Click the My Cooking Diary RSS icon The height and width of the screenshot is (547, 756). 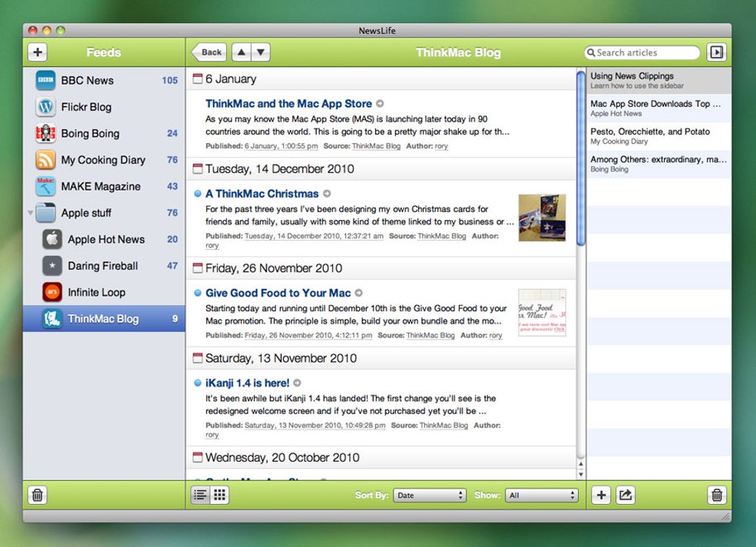[46, 159]
